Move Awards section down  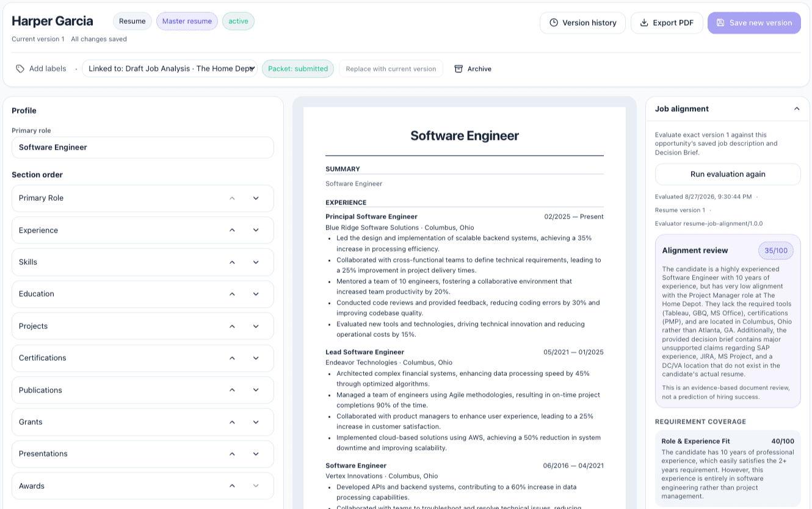click(x=256, y=486)
